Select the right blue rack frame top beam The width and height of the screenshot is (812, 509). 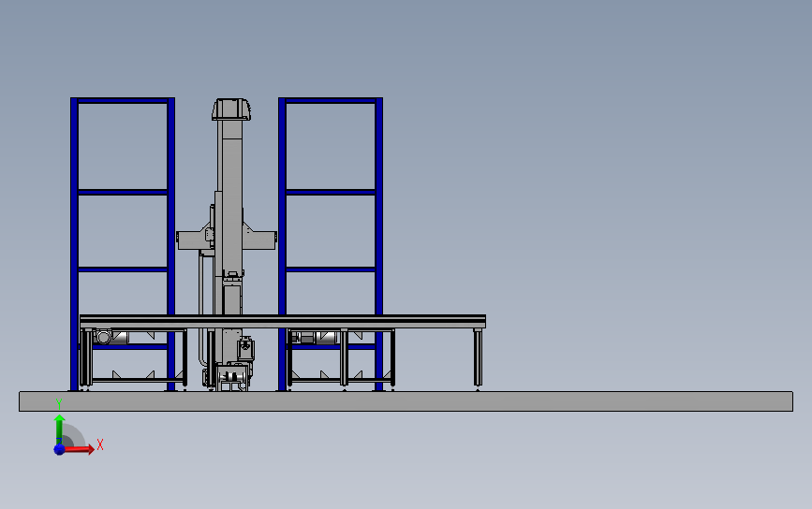(331, 100)
